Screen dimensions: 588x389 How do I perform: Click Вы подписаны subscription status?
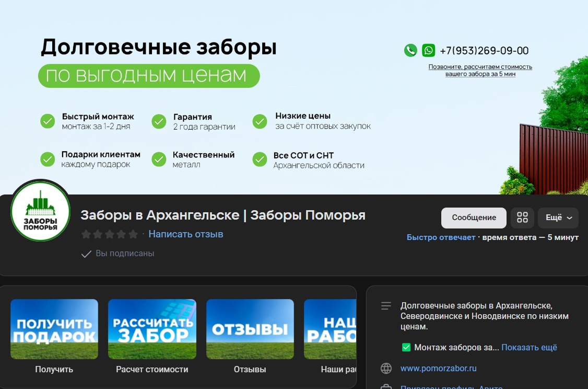(125, 254)
